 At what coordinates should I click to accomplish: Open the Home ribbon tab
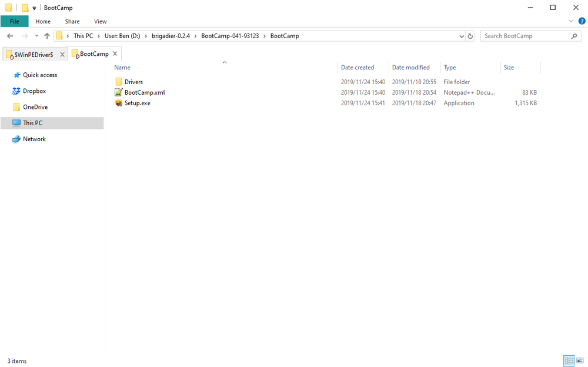tap(43, 21)
